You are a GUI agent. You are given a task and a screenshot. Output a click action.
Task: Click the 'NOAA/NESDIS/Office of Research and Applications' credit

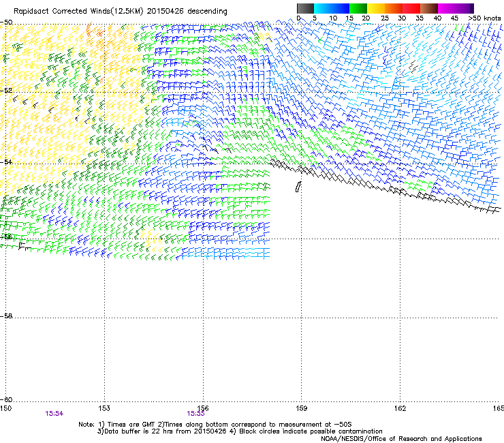tap(401, 439)
